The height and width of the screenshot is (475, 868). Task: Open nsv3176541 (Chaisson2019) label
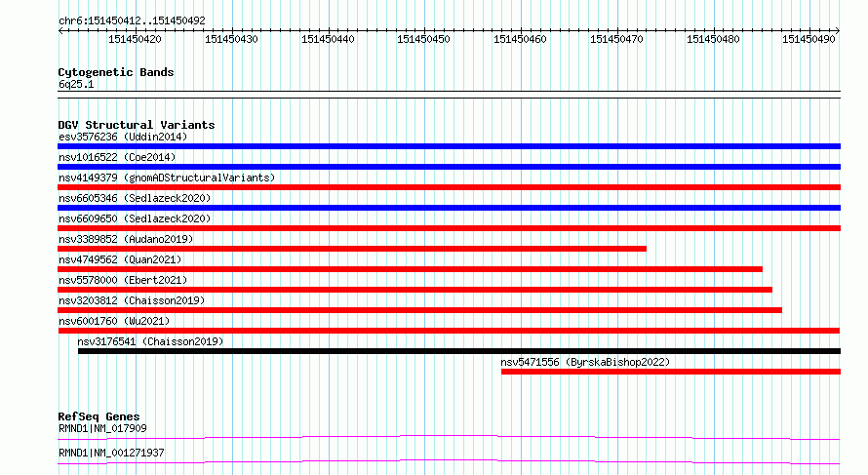click(150, 341)
